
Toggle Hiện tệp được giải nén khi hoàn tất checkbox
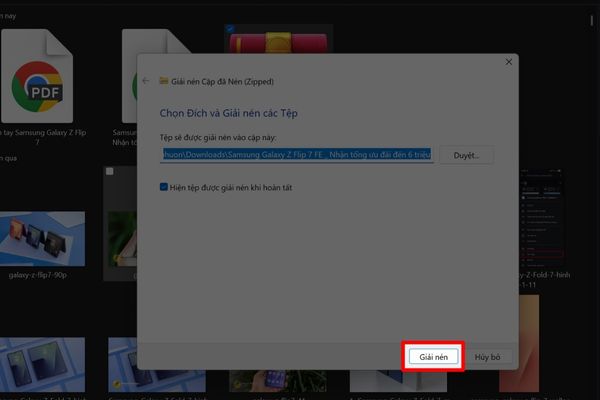point(164,187)
